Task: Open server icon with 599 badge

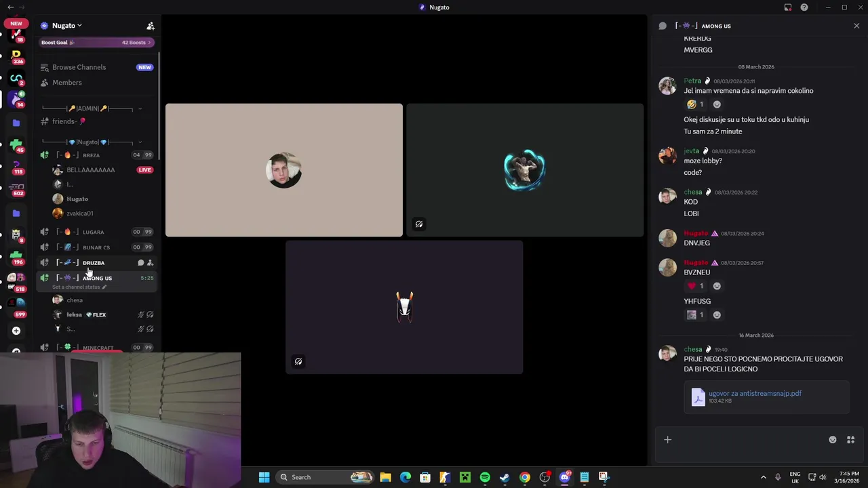Action: point(16,306)
